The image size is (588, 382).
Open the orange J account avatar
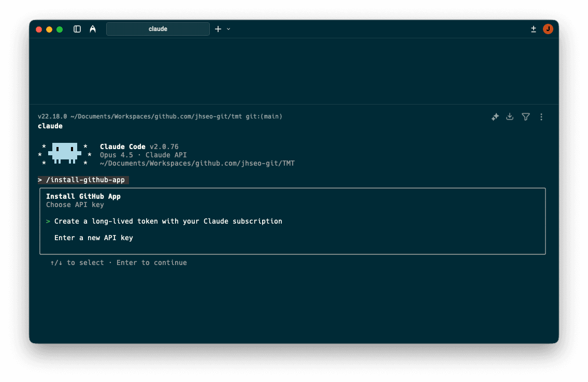tap(548, 29)
